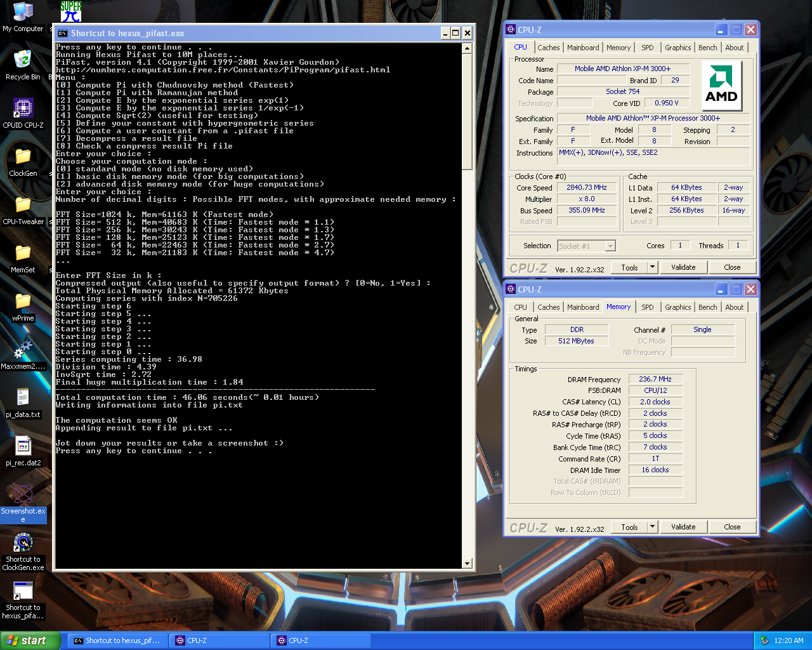This screenshot has height=650, width=812.
Task: Open Bench tab in the upper CPU-Z window
Action: tap(708, 48)
